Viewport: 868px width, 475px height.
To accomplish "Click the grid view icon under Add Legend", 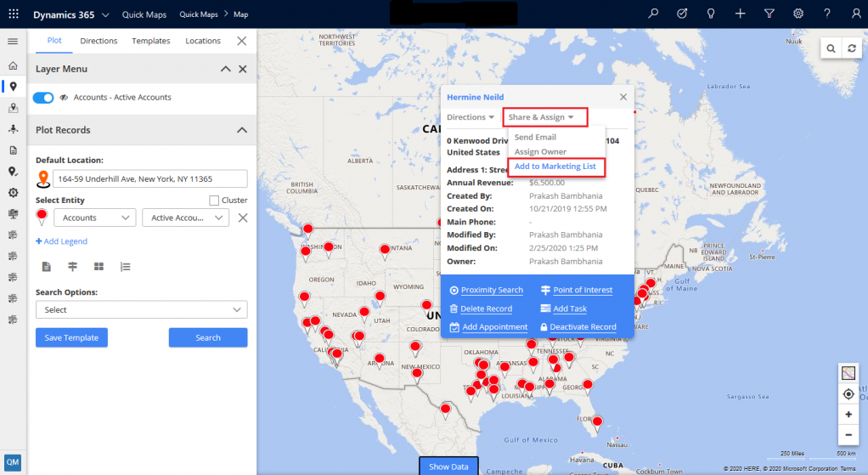I will pos(99,267).
